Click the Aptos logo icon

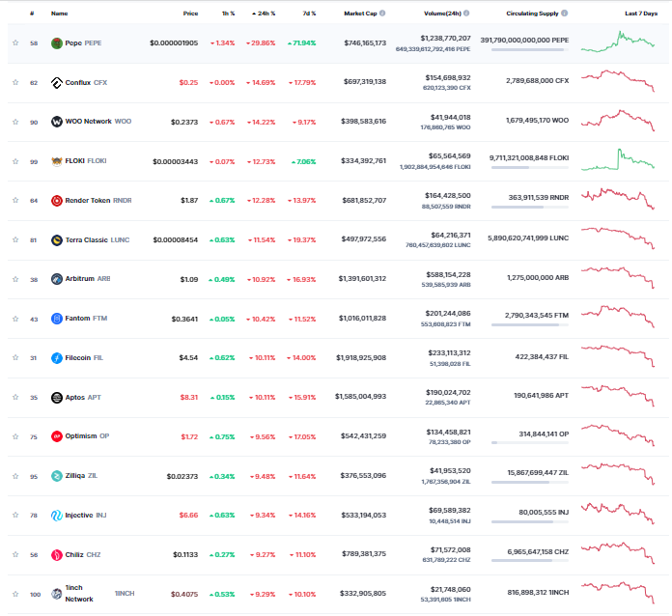pyautogui.click(x=57, y=398)
